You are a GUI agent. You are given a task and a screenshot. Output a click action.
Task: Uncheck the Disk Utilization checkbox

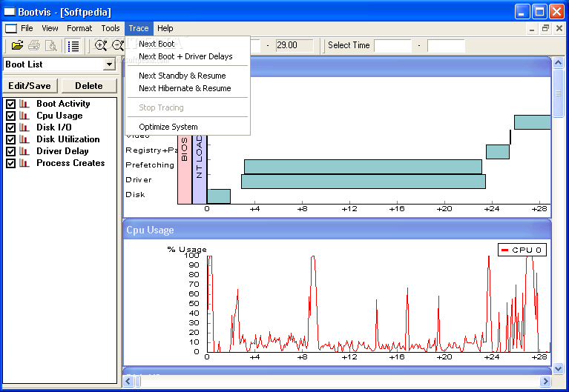click(10, 139)
